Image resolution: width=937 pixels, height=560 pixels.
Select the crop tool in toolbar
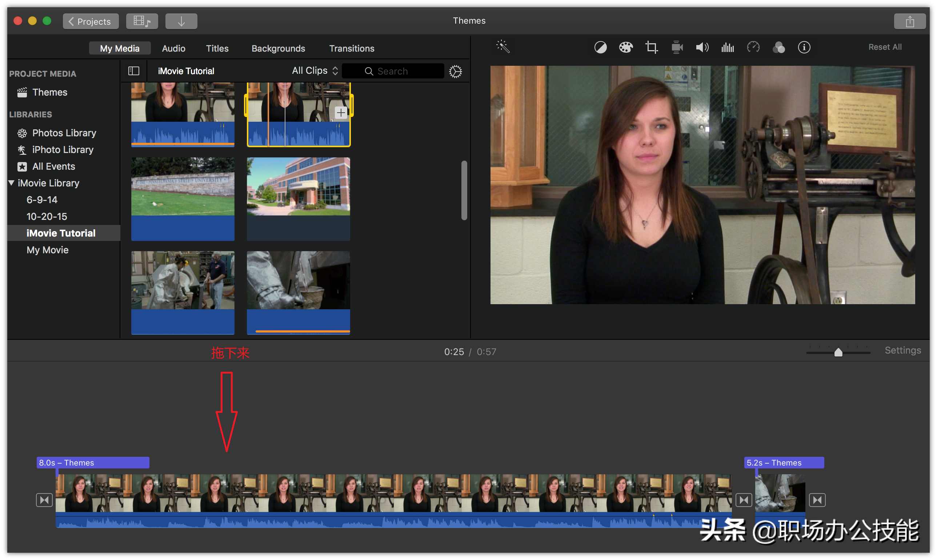pyautogui.click(x=651, y=47)
